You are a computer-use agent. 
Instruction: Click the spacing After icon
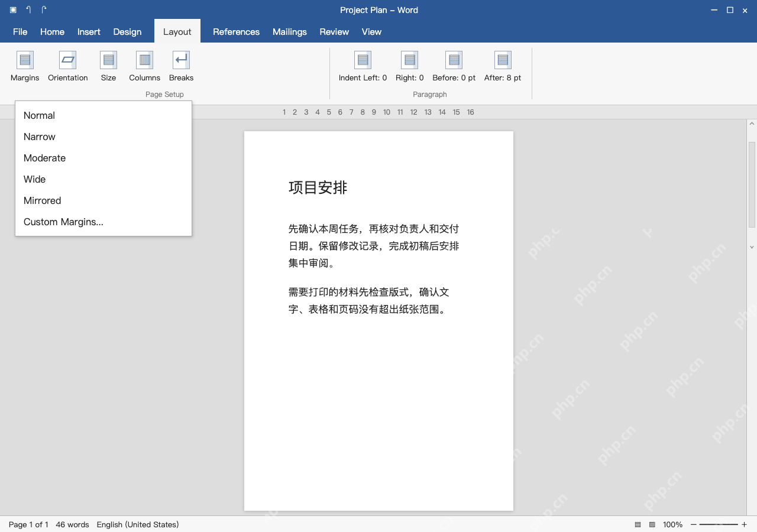503,60
